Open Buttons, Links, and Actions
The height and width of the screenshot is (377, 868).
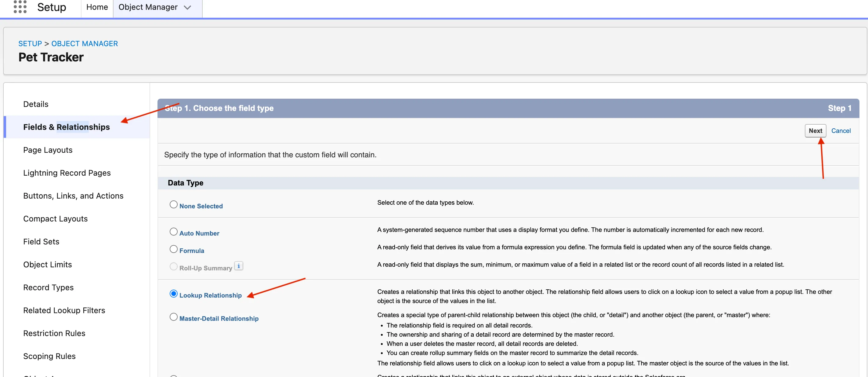click(73, 196)
